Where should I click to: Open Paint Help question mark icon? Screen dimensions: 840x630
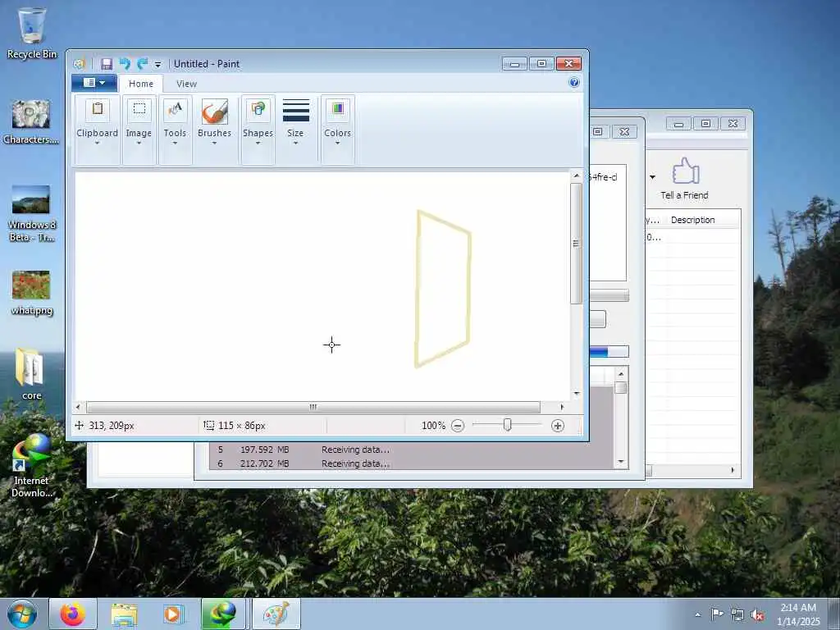(x=574, y=82)
